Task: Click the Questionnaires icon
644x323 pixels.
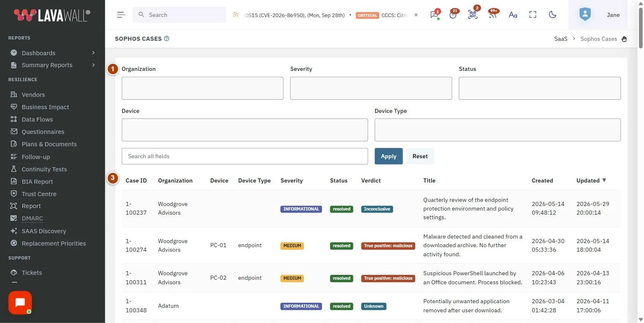Action: tap(14, 131)
